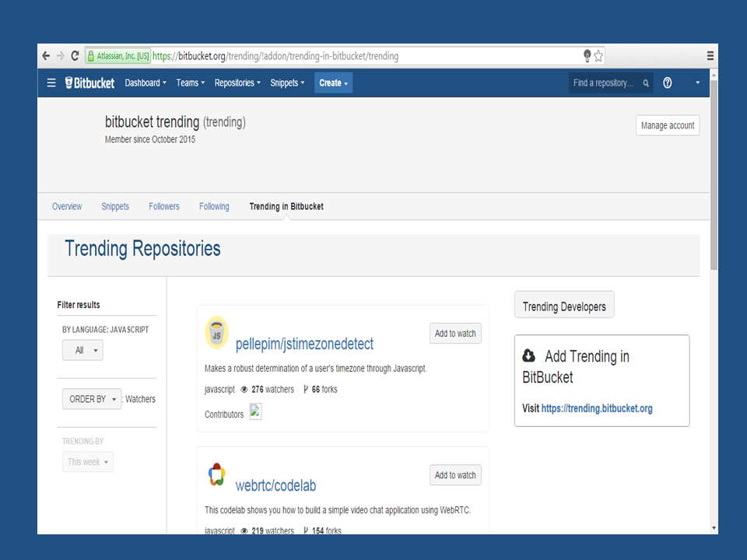Viewport: 747px width, 560px height.
Task: Click the page vertical scrollbar thumb
Action: point(714,175)
